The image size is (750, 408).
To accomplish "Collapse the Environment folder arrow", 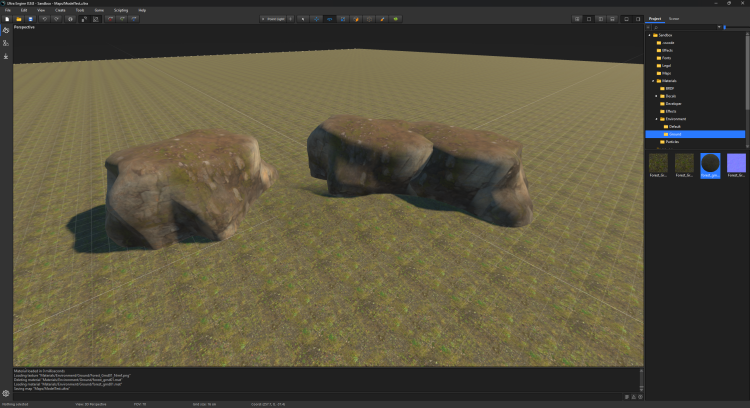I will [x=657, y=119].
